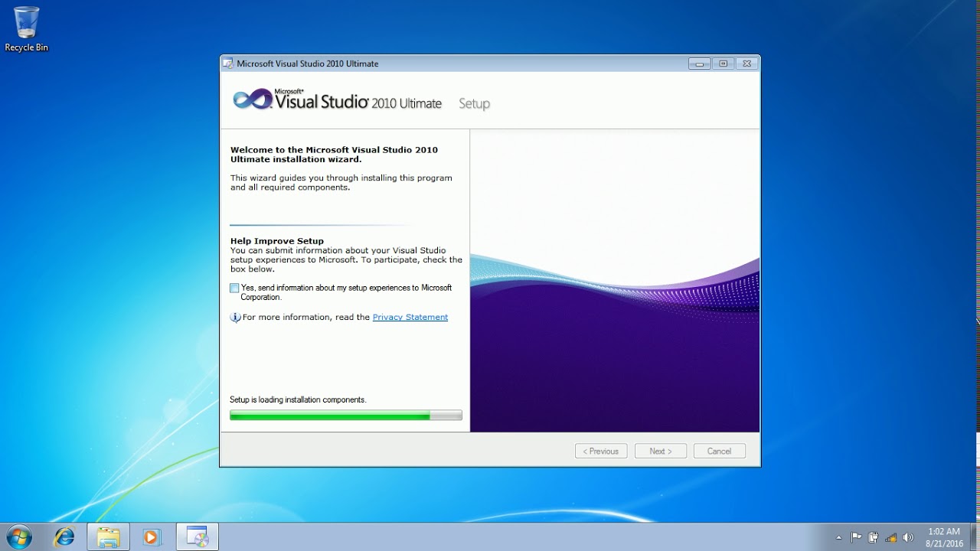Minimize the Visual Studio setup window
The height and width of the screenshot is (551, 980).
(699, 64)
